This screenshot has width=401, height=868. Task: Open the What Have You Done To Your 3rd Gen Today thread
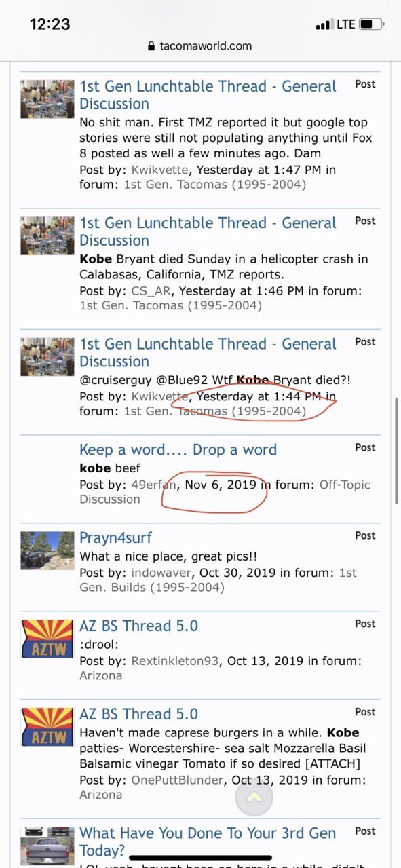point(208,842)
